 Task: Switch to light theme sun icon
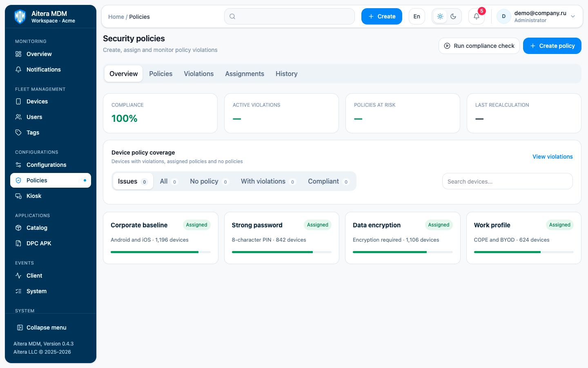(x=440, y=16)
